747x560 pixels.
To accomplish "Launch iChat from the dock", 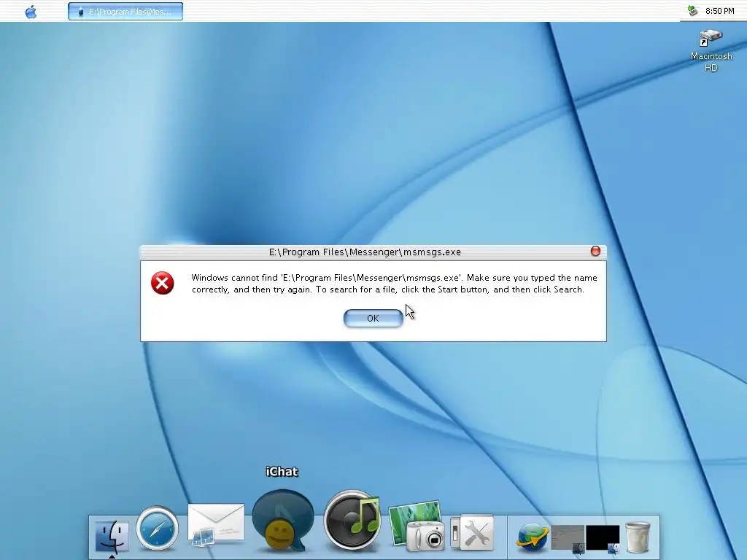I will click(282, 520).
